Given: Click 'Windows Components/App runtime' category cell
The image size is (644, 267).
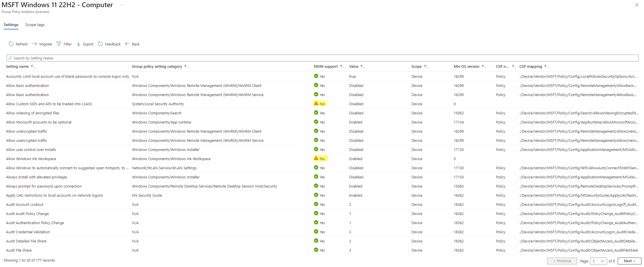Looking at the screenshot, I should tap(162, 122).
